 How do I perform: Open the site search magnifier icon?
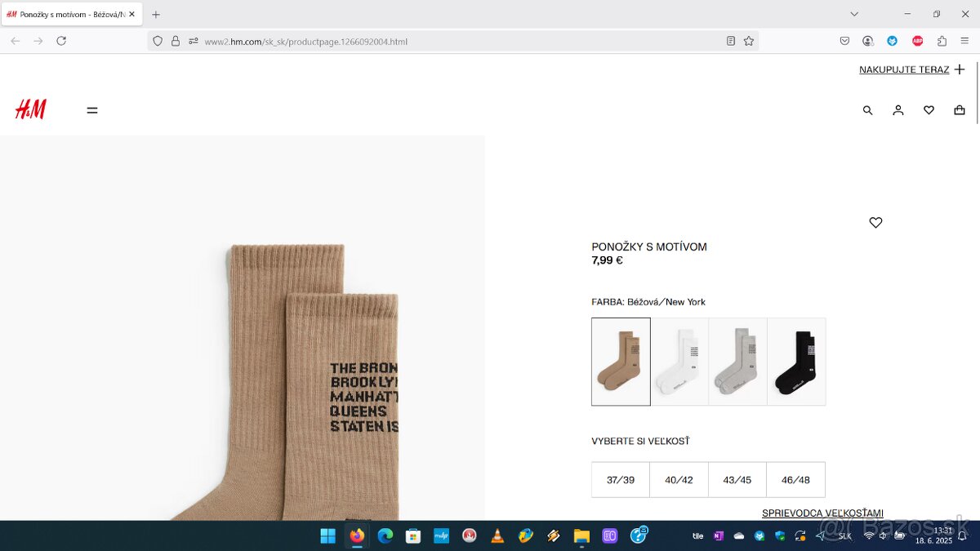867,110
